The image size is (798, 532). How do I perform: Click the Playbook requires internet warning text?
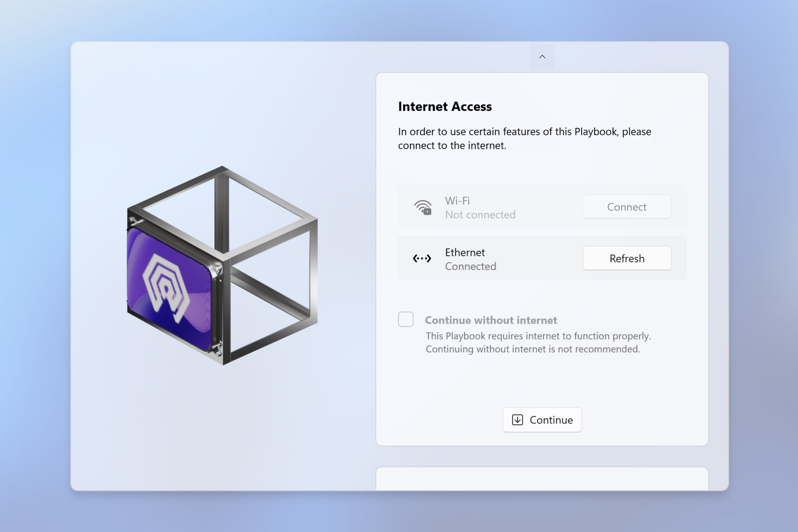pyautogui.click(x=538, y=342)
